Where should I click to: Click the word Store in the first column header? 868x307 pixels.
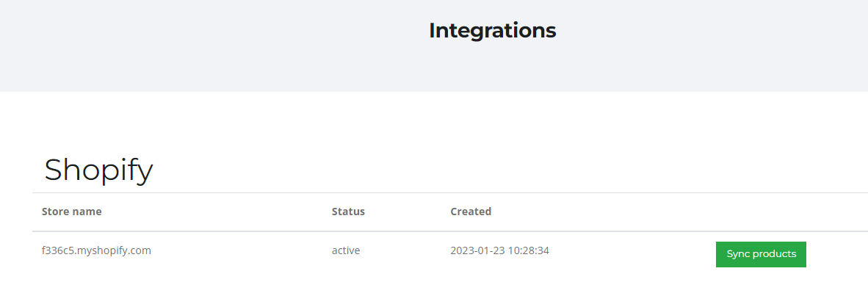tap(55, 212)
